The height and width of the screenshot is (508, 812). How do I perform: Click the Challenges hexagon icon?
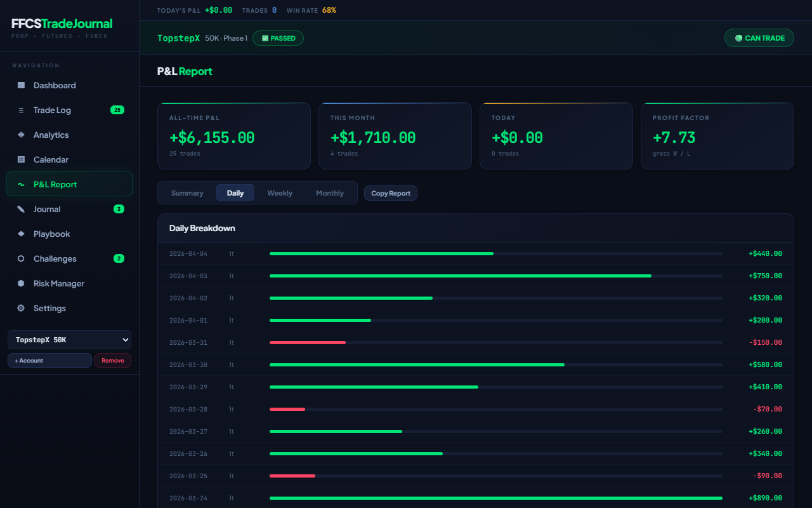pyautogui.click(x=21, y=258)
